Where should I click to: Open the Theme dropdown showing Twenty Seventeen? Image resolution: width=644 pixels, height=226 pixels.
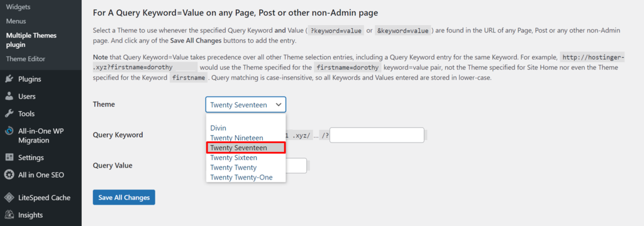tap(246, 105)
